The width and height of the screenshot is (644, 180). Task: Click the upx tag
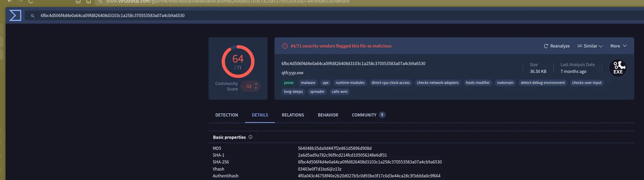click(x=326, y=83)
